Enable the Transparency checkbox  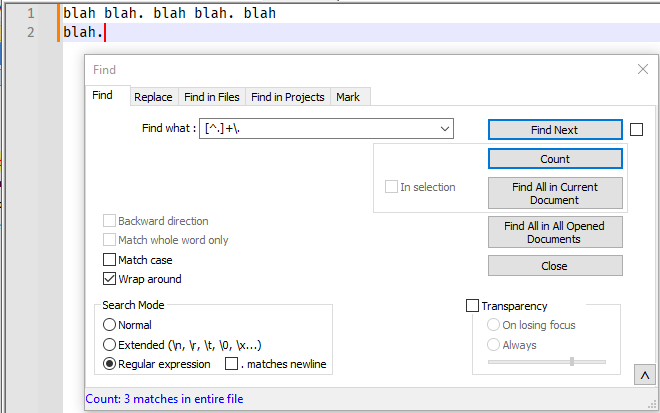tap(472, 306)
